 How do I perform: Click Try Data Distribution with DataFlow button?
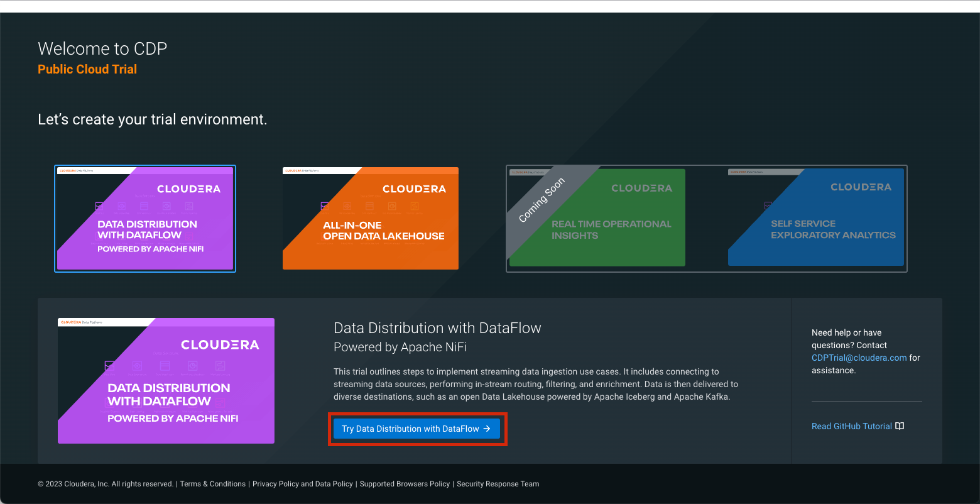[x=416, y=429]
